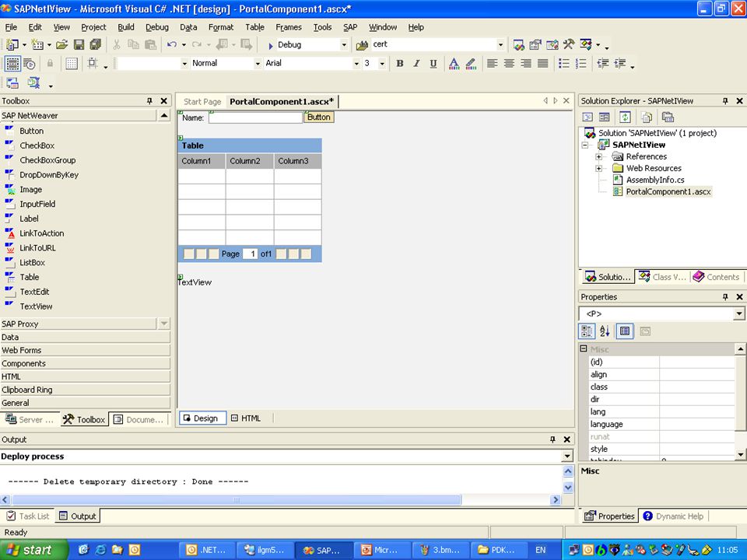The width and height of the screenshot is (747, 560).
Task: Expand the Web Forms toolbox section
Action: [85, 350]
